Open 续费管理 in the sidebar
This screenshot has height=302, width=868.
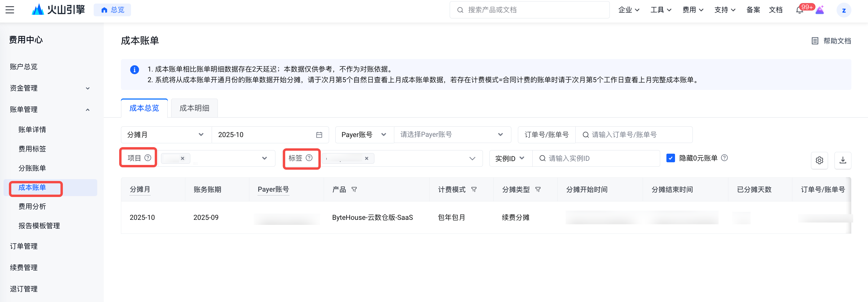click(24, 268)
